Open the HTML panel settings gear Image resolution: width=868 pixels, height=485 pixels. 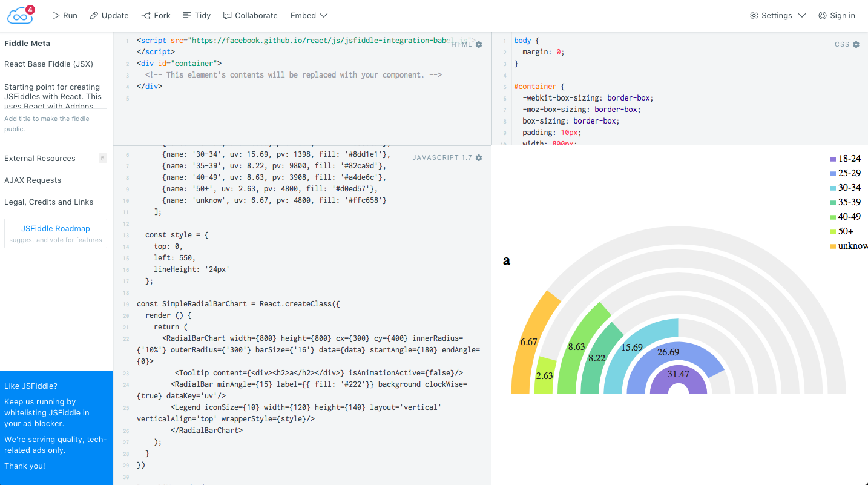pos(478,44)
